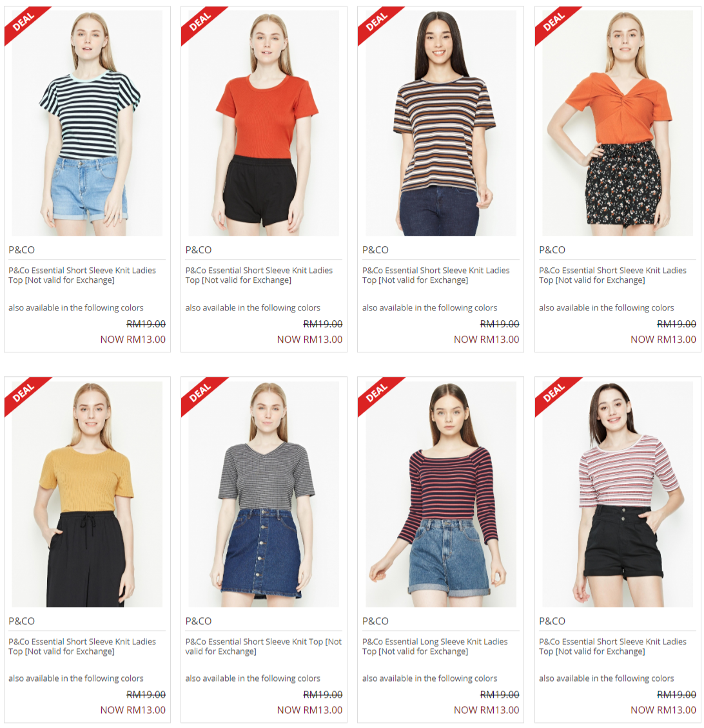
Task: View the brown multi-stripe tee photo
Action: tap(441, 123)
